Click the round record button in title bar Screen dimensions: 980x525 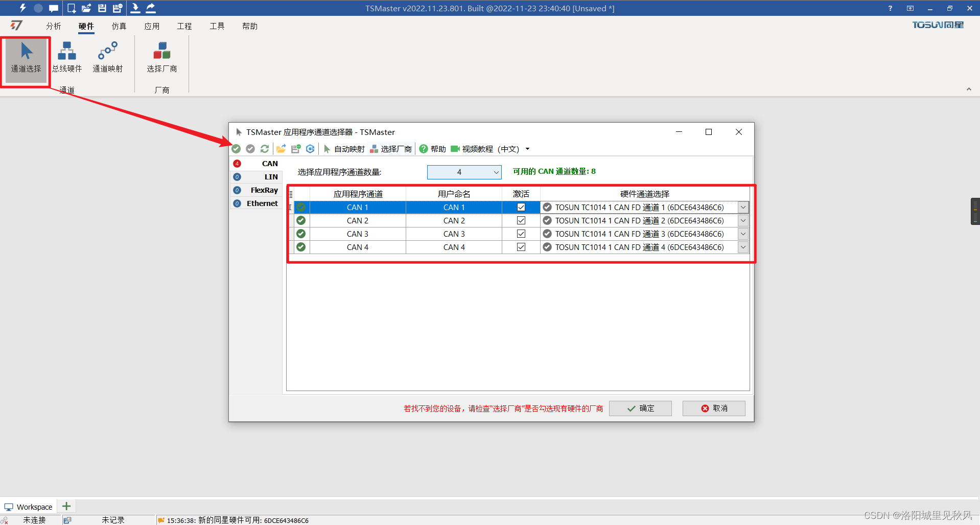(x=38, y=8)
